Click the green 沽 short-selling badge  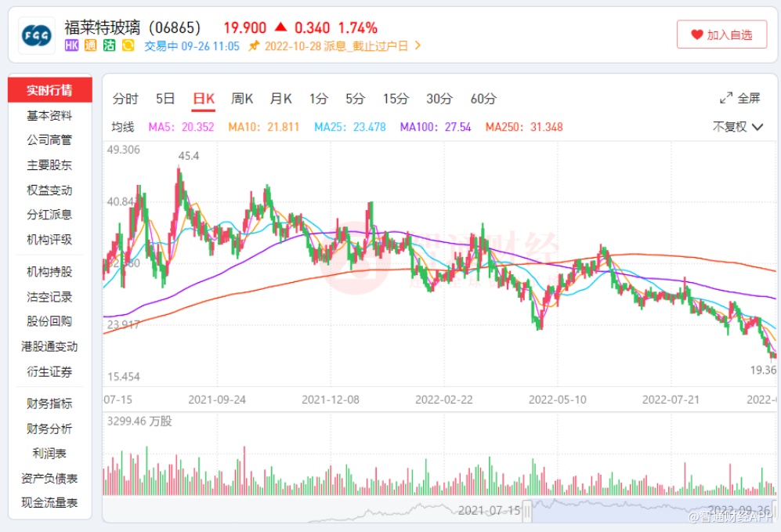(109, 45)
